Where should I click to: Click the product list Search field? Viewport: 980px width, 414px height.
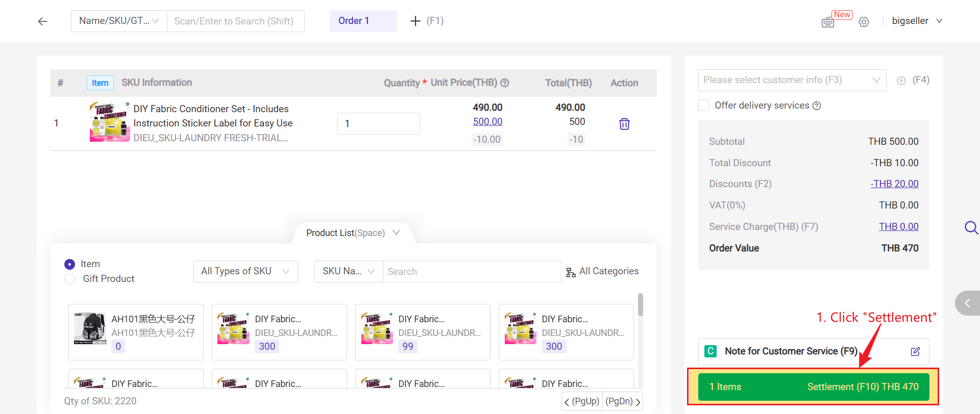pyautogui.click(x=472, y=271)
